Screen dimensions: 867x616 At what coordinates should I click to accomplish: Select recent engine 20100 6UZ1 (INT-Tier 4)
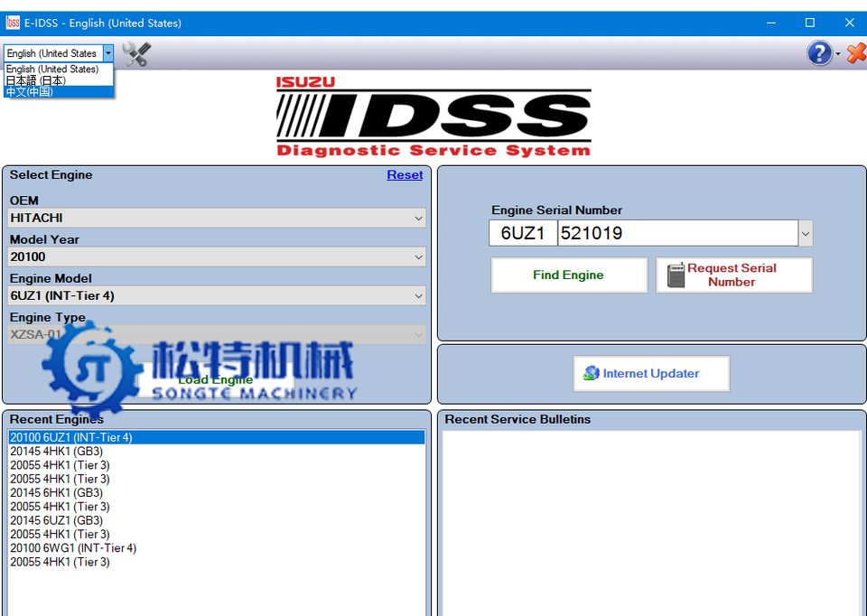pyautogui.click(x=217, y=437)
